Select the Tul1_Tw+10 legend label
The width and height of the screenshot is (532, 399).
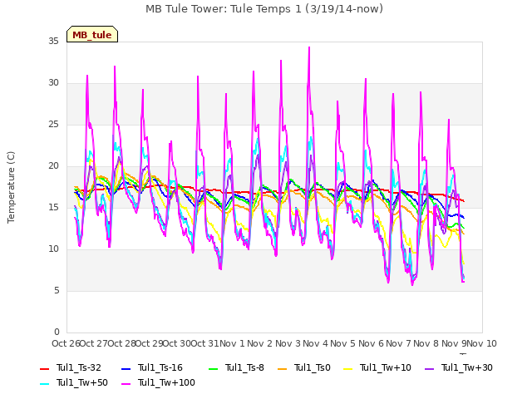coord(386,367)
